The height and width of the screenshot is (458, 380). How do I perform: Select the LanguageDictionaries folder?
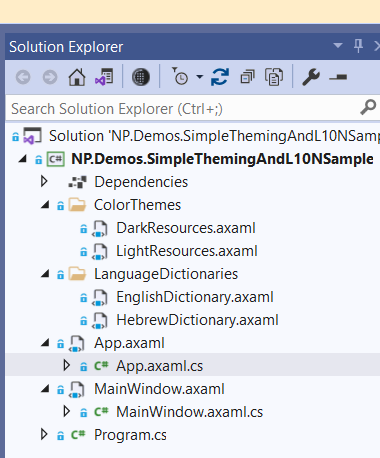pos(166,274)
